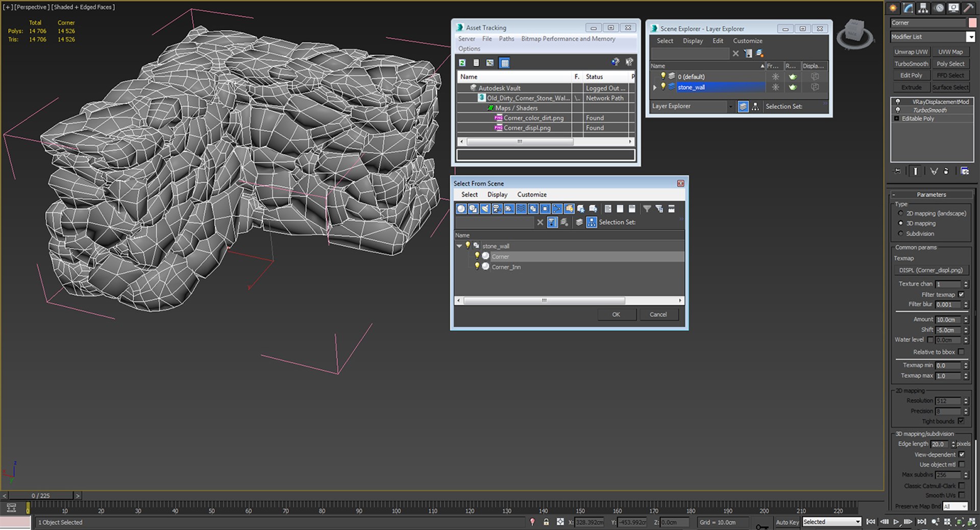Click the Play Animation button
980x530 pixels.
point(896,522)
